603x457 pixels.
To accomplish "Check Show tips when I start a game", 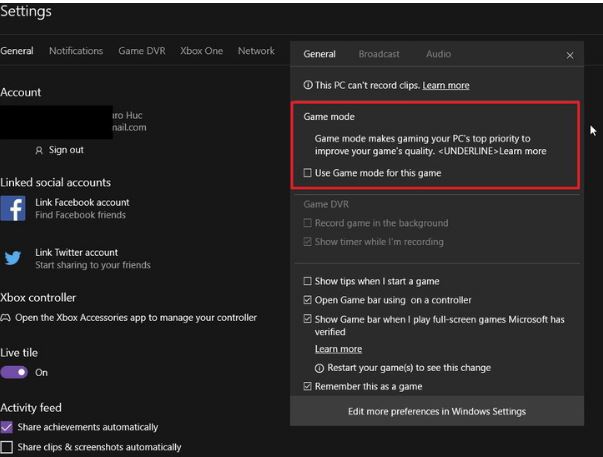I will (308, 282).
